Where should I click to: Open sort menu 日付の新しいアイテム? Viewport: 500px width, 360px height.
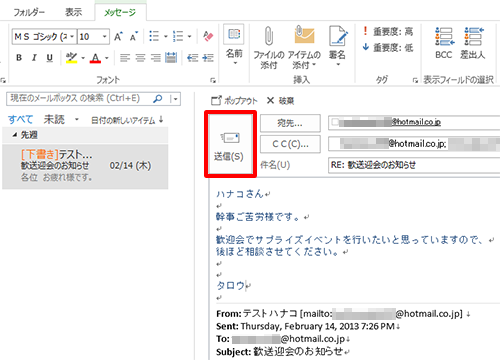[x=127, y=120]
